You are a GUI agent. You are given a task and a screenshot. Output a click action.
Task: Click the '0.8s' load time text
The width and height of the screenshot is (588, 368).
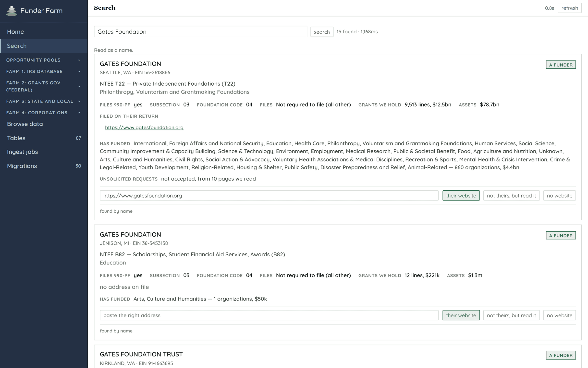550,8
